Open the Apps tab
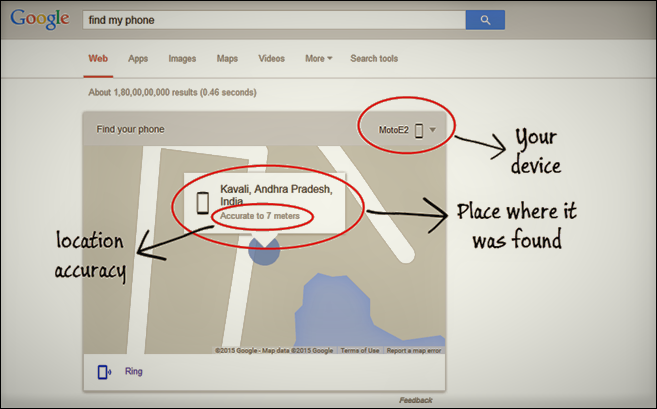This screenshot has height=409, width=657. [x=138, y=59]
